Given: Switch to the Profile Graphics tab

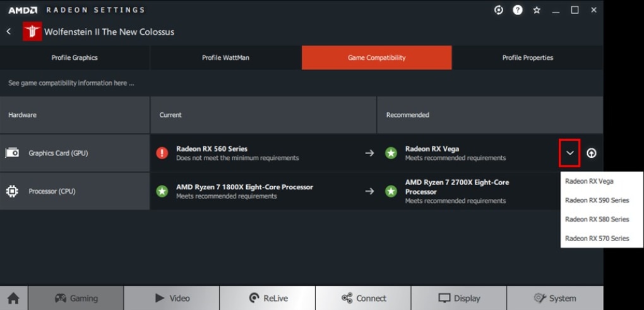Looking at the screenshot, I should click(75, 58).
